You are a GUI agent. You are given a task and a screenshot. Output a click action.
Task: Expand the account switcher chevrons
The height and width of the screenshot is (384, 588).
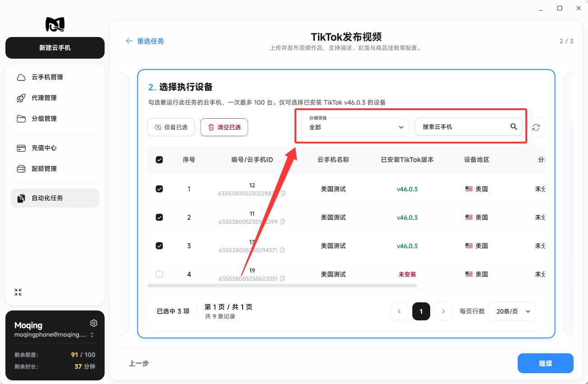pos(92,335)
